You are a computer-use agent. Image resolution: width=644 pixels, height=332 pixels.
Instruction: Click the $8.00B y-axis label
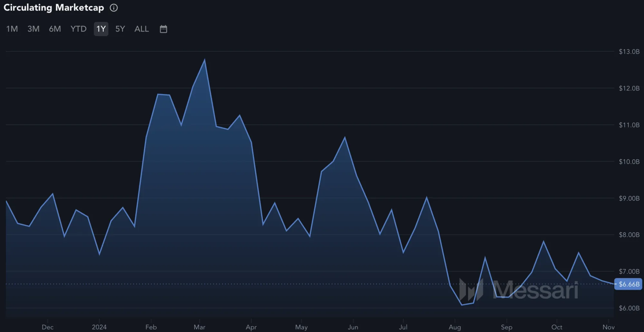[629, 235]
